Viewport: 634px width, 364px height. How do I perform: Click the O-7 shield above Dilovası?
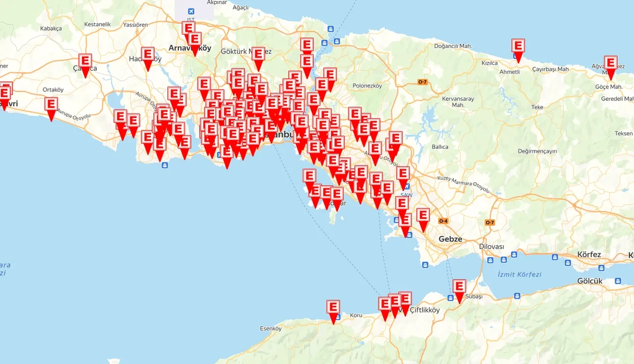[x=490, y=222]
